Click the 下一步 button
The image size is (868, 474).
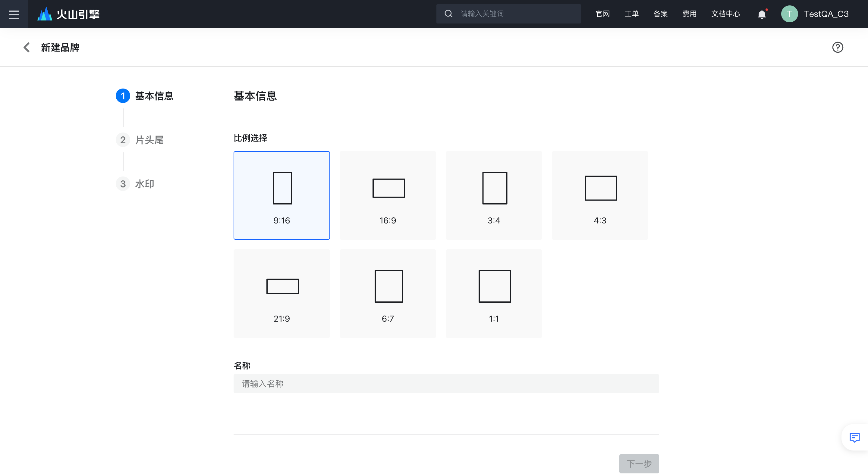pos(639,463)
